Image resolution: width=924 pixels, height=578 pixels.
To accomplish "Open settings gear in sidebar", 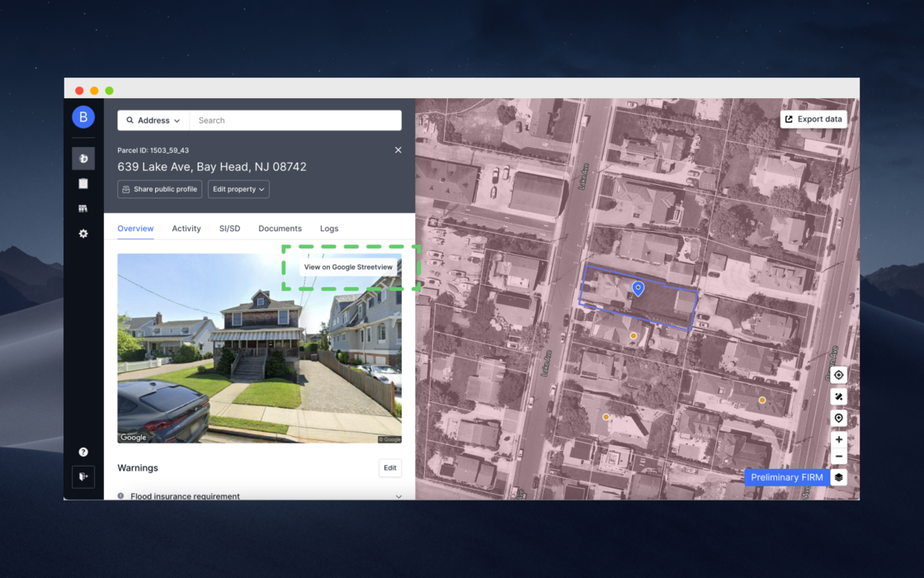I will [83, 234].
